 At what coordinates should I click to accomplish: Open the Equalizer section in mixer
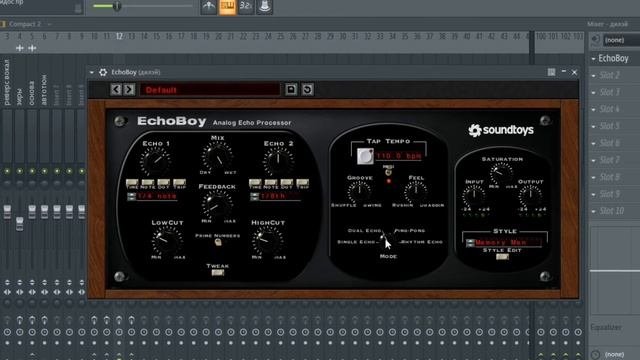[x=606, y=327]
